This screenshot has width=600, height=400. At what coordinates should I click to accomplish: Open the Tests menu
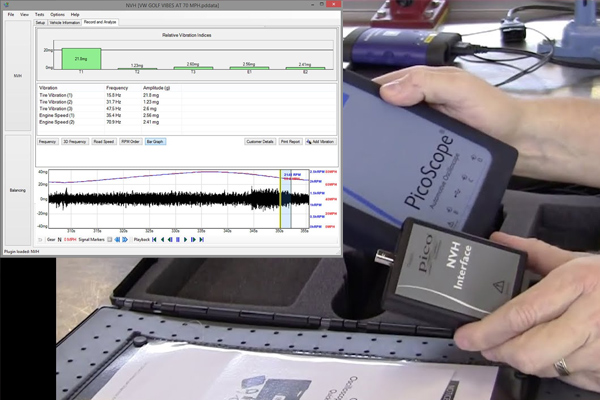coord(39,15)
